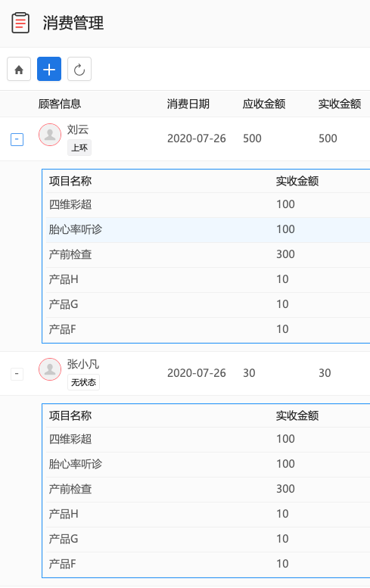Select 顾客信息 column header
Screen dimensions: 370x588
point(60,104)
